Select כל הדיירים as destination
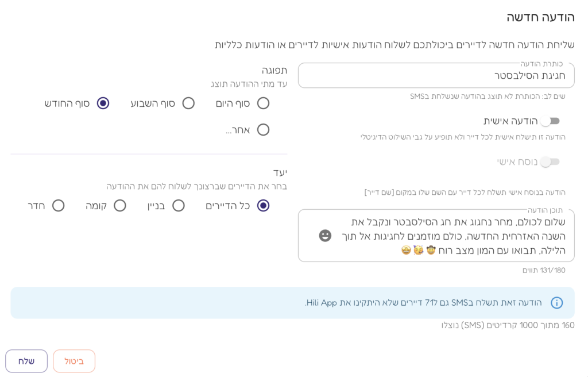The width and height of the screenshot is (588, 377). (263, 206)
